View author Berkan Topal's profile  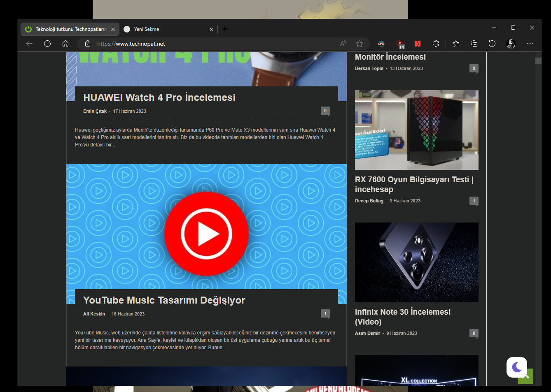(x=369, y=68)
